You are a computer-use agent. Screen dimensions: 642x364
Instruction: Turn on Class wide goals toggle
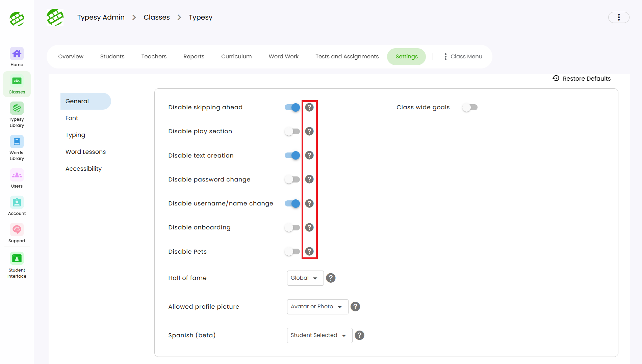pos(469,107)
